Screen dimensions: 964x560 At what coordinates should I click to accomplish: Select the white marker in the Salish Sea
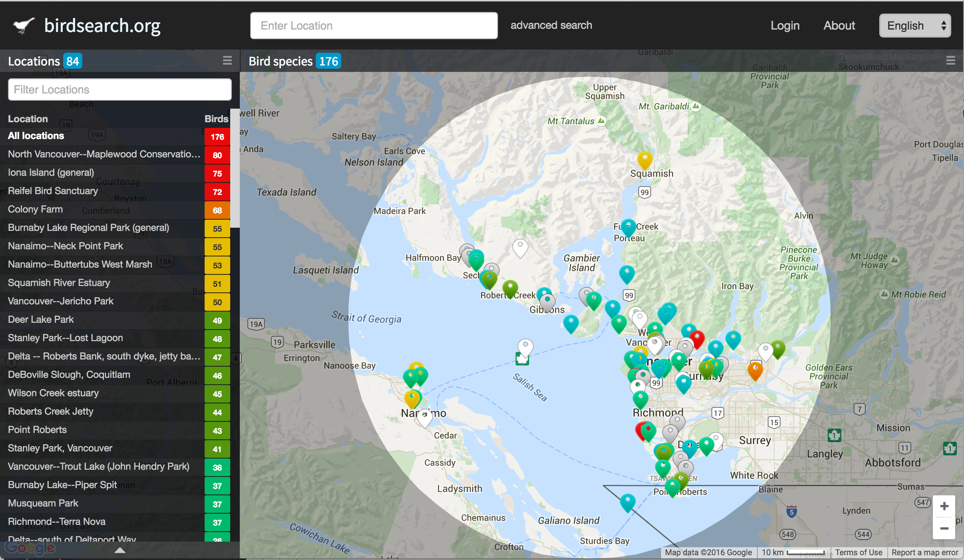pyautogui.click(x=525, y=348)
